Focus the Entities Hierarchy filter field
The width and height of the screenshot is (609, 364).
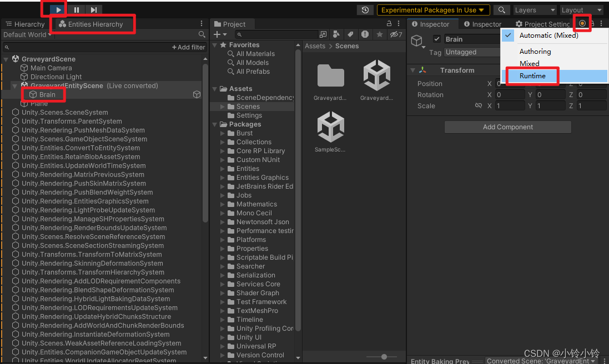(x=87, y=47)
